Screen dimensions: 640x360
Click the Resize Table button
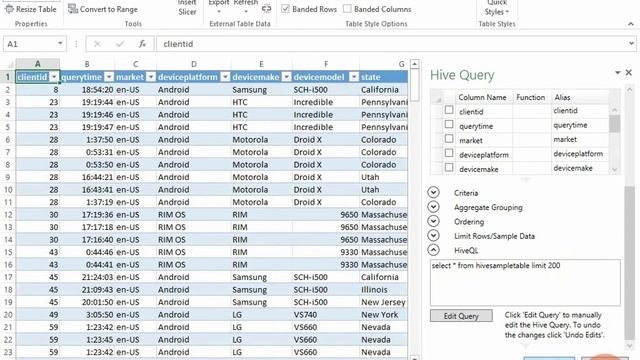[x=31, y=9]
